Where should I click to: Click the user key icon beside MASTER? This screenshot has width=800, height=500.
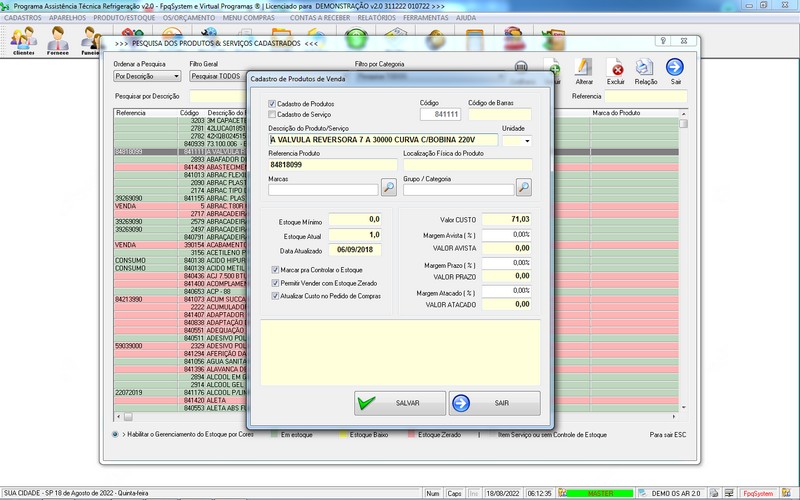point(562,493)
